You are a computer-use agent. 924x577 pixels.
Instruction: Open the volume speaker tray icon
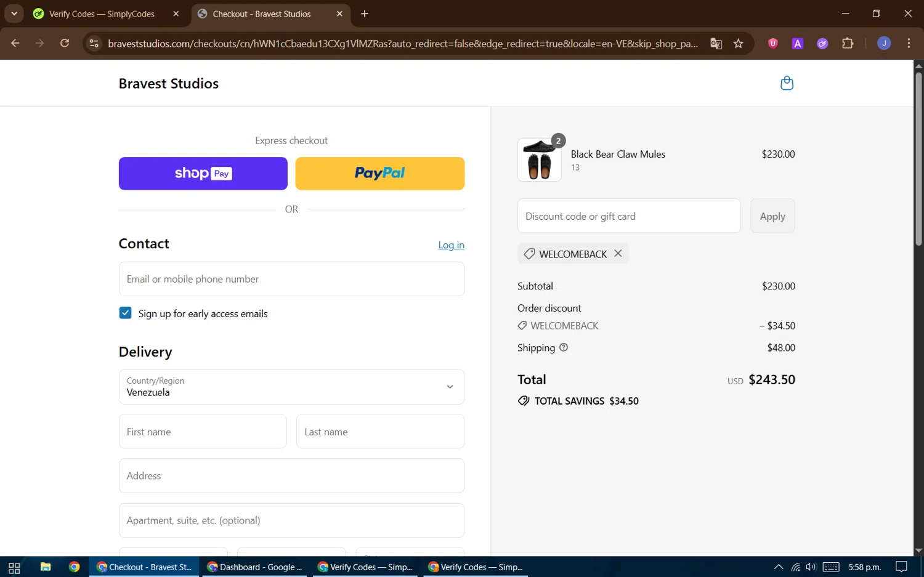pos(811,567)
